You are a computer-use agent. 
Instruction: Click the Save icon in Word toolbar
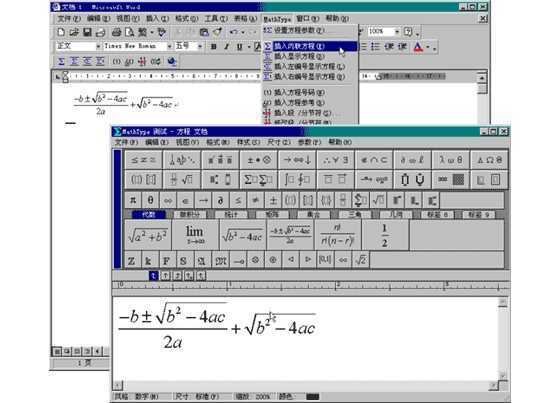87,33
